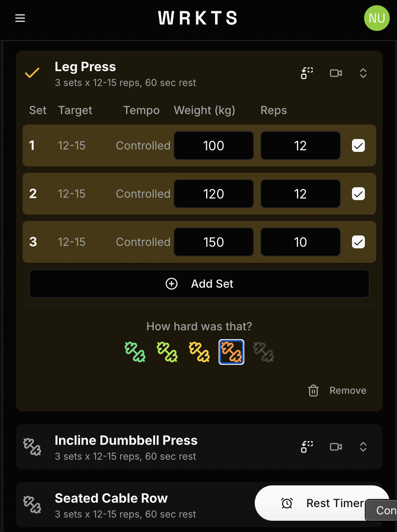
Task: Click the WRKTS title in the header
Action: click(x=198, y=18)
